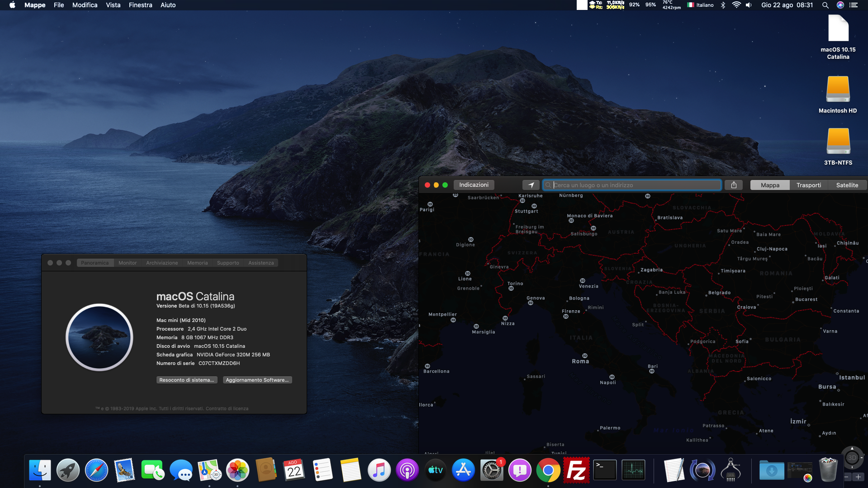868x488 pixels.
Task: Open Italiano input source menu
Action: click(700, 5)
